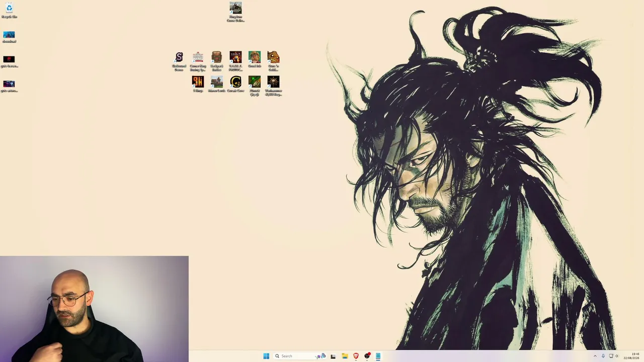
Task: Select the Gamer King shortcut icon
Action: (198, 61)
